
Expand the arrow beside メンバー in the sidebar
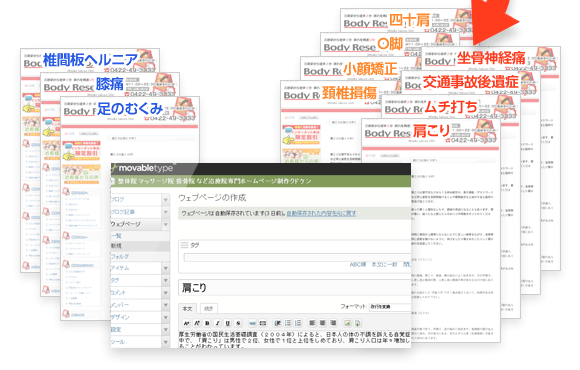point(166,305)
